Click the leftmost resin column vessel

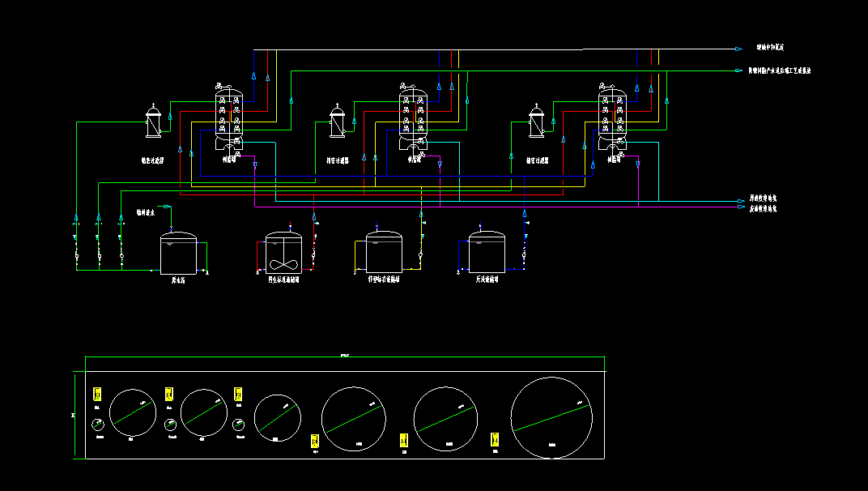(228, 118)
